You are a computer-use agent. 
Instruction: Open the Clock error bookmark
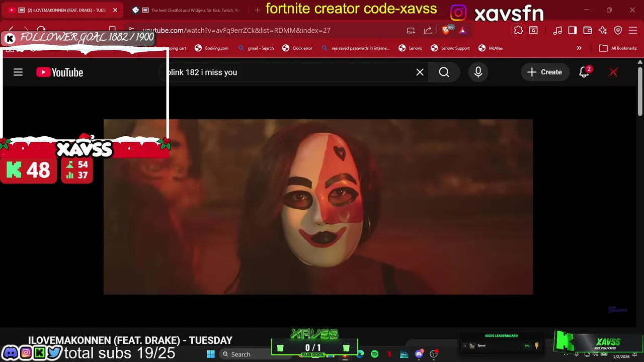click(297, 48)
